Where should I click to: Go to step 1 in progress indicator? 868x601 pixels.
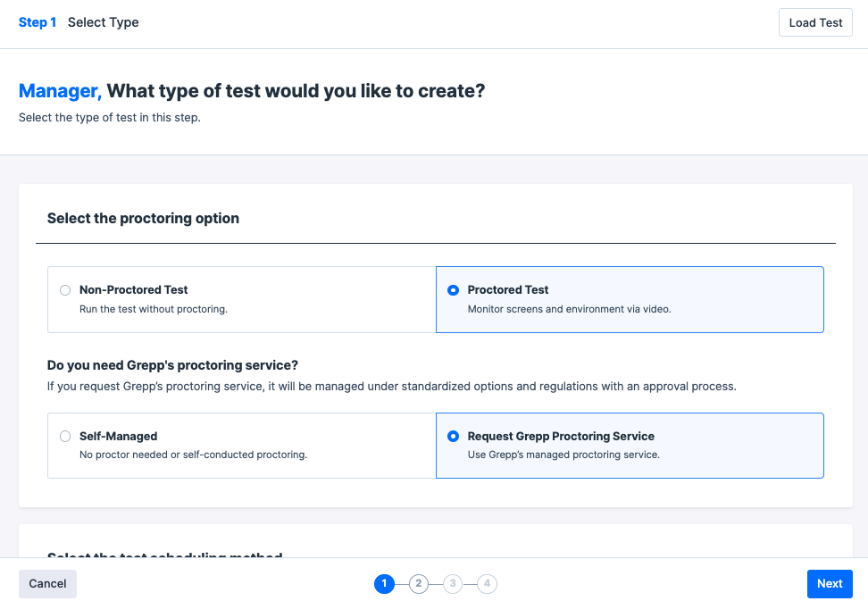[384, 584]
